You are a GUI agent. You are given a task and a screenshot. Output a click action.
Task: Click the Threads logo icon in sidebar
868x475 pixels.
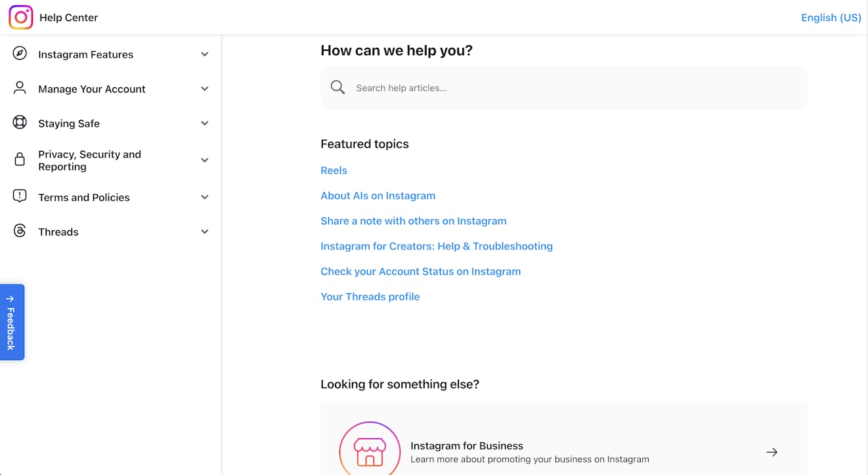(20, 231)
